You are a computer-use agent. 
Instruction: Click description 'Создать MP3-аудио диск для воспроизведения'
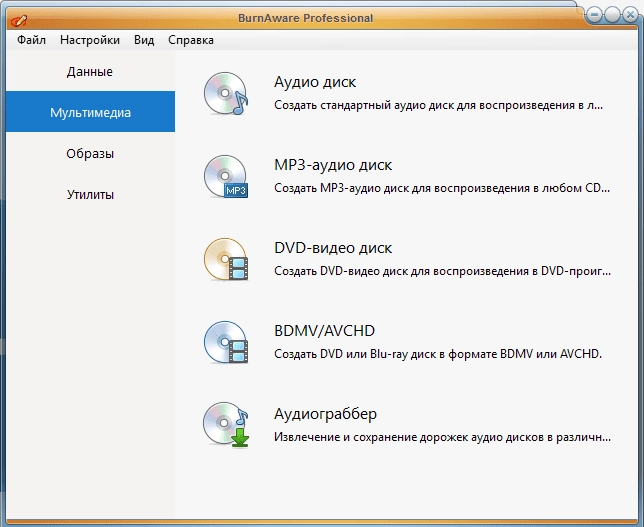pos(442,188)
